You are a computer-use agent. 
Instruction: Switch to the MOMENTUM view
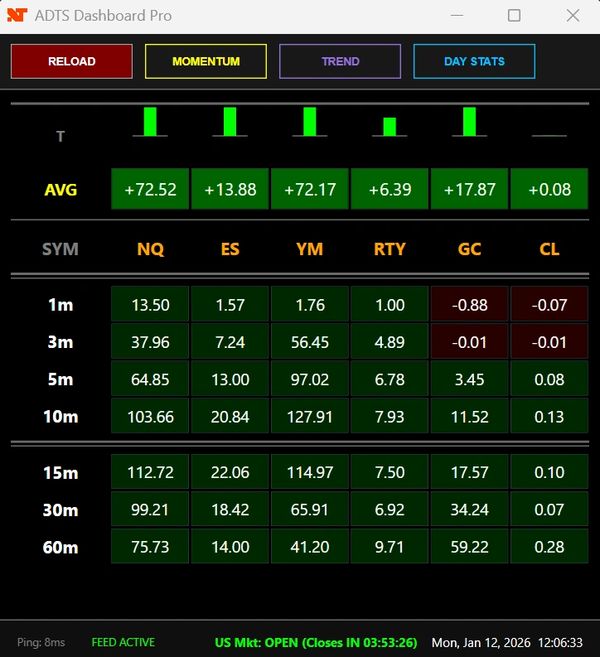[206, 61]
